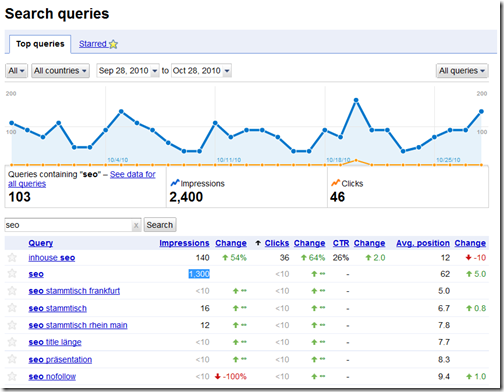Click the 0.8 position change for seo stammtisch
The image size is (504, 392).
pyautogui.click(x=476, y=308)
